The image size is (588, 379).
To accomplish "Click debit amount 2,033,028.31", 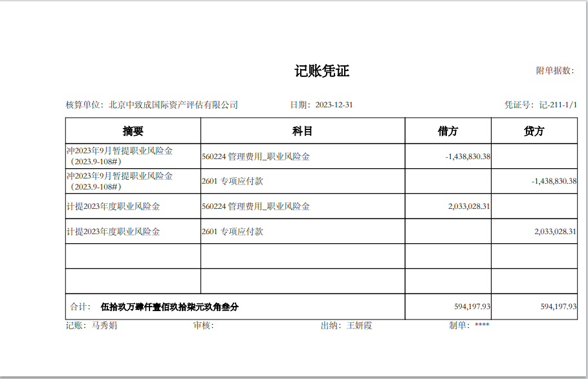I will point(469,206).
